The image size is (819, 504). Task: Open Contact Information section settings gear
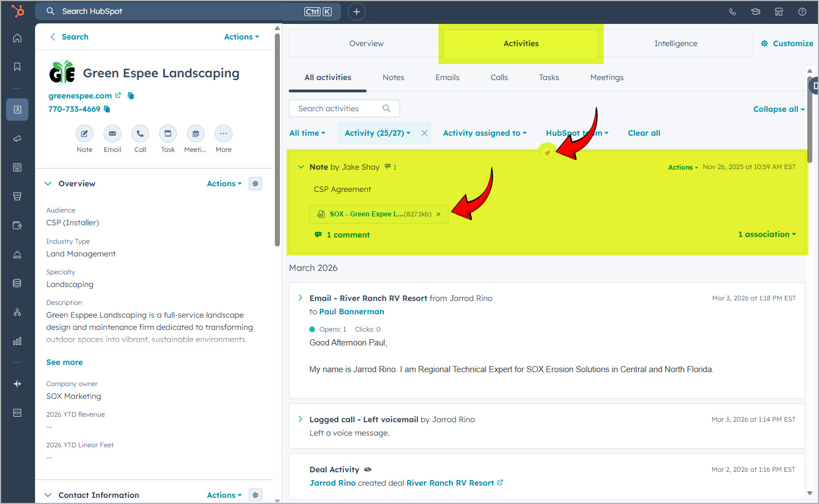coord(255,495)
